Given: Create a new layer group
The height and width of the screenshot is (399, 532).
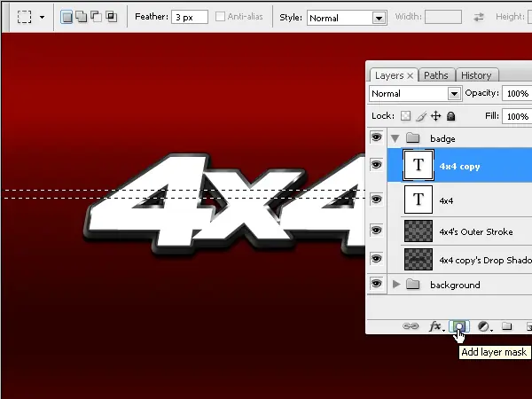Looking at the screenshot, I should point(507,326).
